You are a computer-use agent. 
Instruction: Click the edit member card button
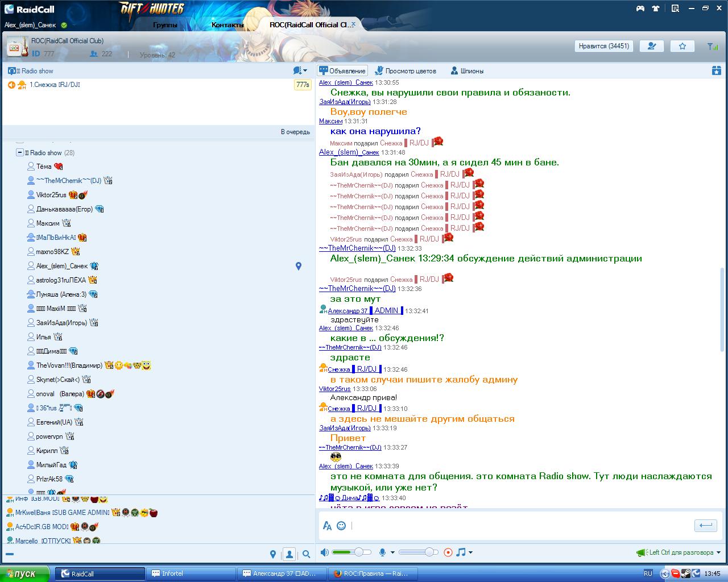click(652, 46)
